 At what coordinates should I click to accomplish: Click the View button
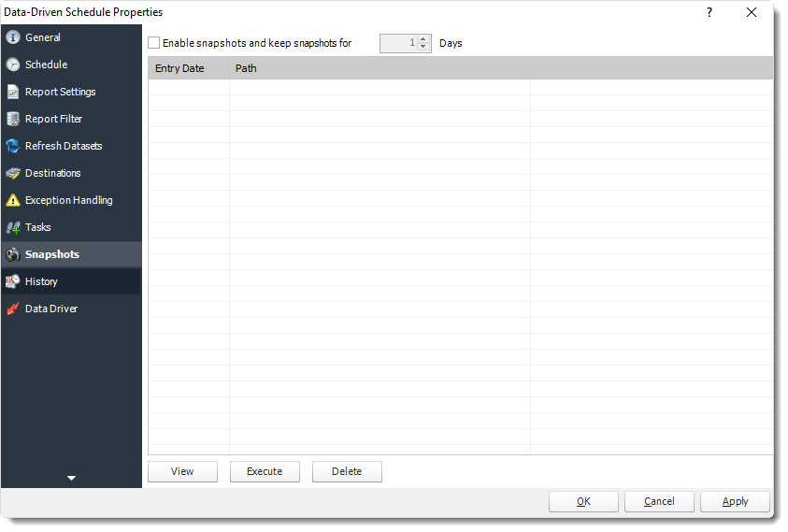182,471
